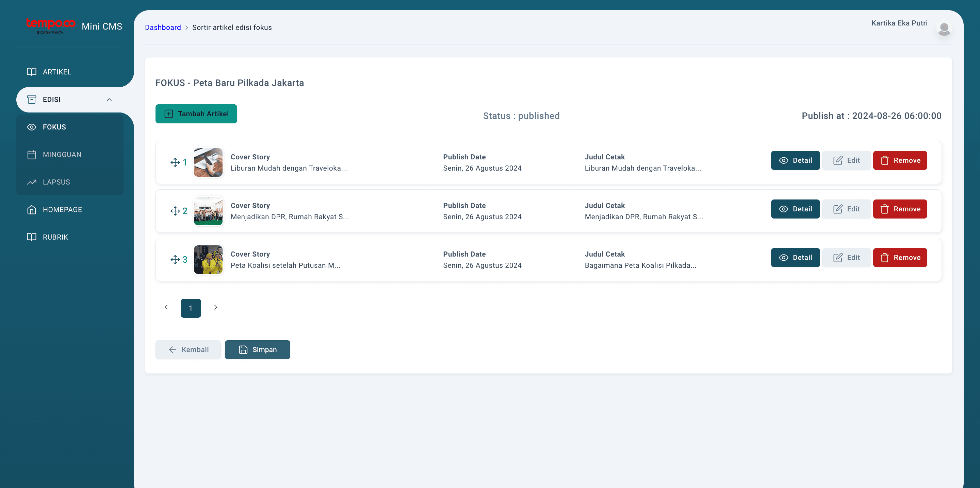
Task: Remove the Peta Koalisi setelah Putusan article
Action: (900, 258)
